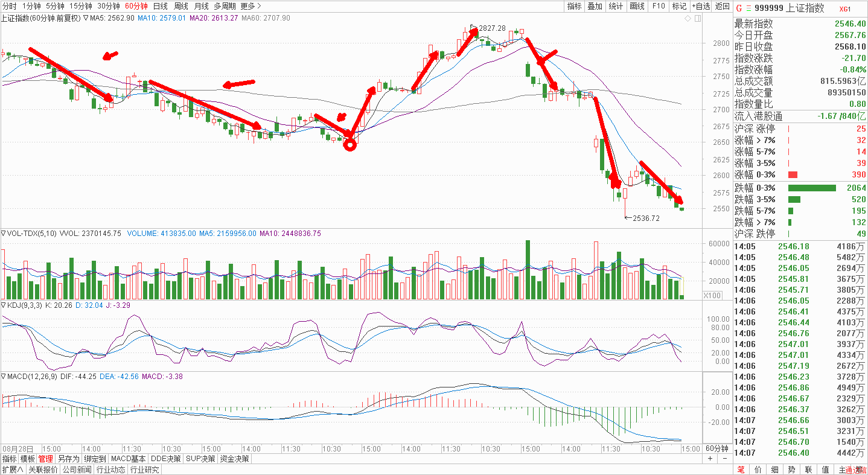Click the 最新指数 value 2546.40
The width and height of the screenshot is (868, 475).
tap(852, 24)
